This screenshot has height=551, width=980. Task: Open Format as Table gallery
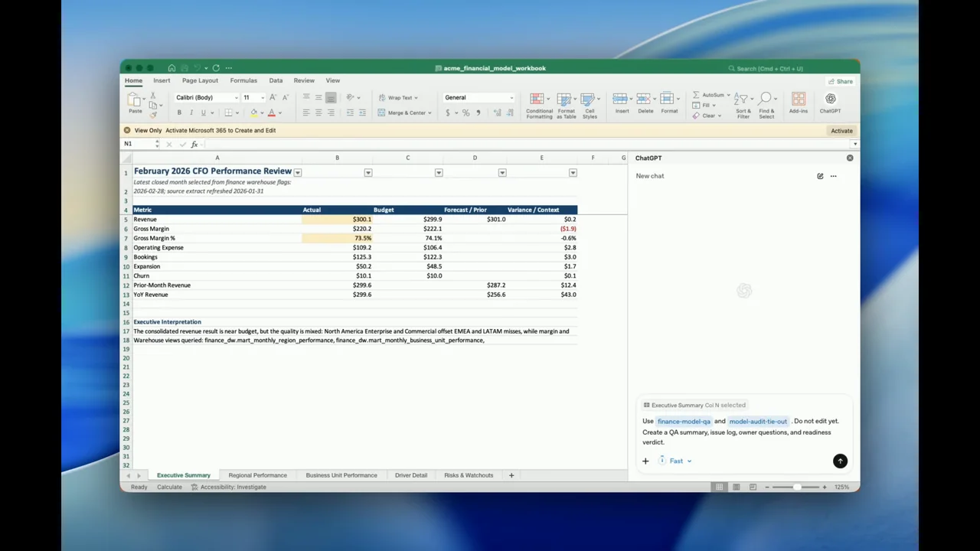(x=566, y=106)
